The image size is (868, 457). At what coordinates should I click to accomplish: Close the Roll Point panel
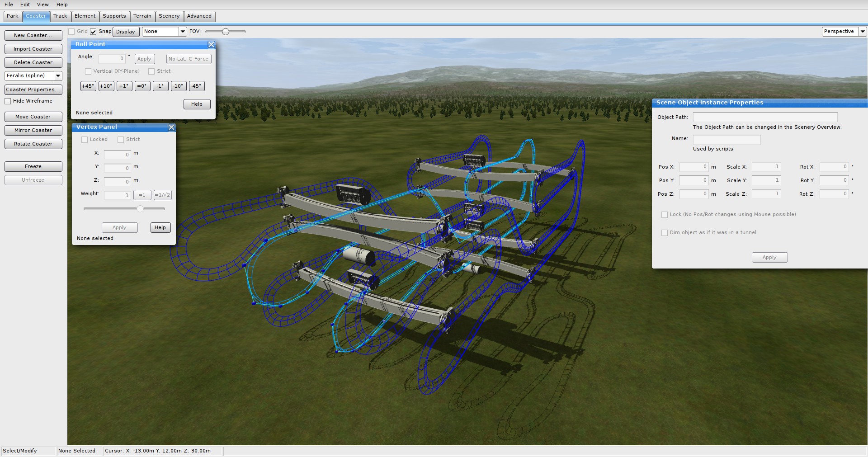[x=211, y=44]
